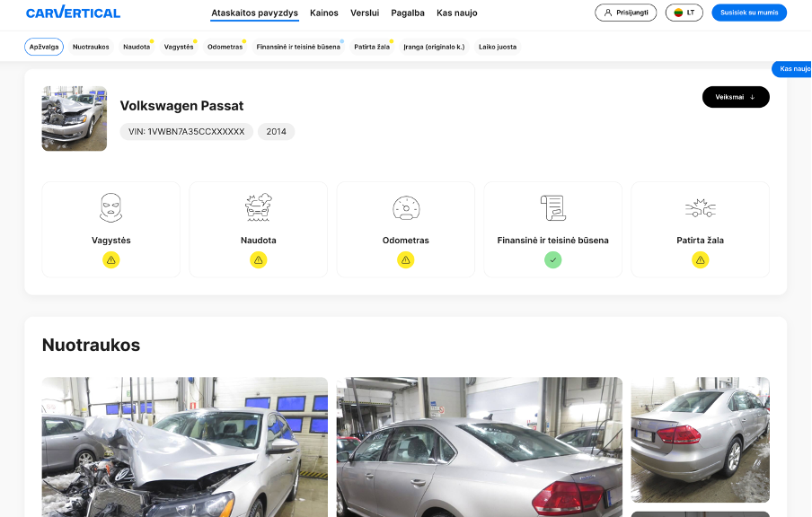812x517 pixels.
Task: Jump to the Naudota section tab
Action: click(x=137, y=47)
